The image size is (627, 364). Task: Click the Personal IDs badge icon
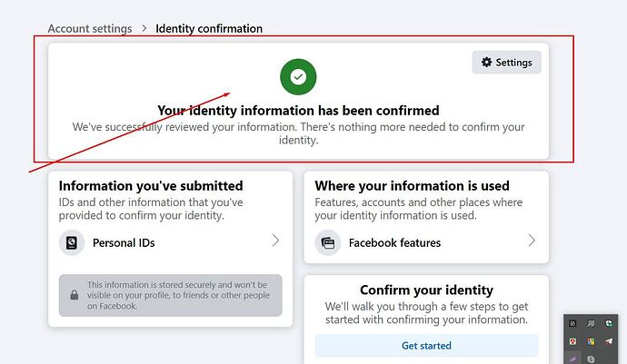point(72,243)
